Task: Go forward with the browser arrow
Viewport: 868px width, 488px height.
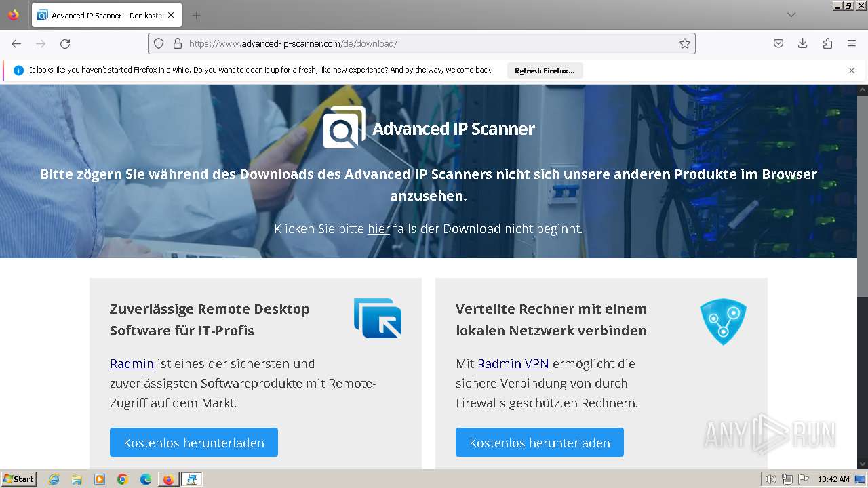Action: (41, 43)
